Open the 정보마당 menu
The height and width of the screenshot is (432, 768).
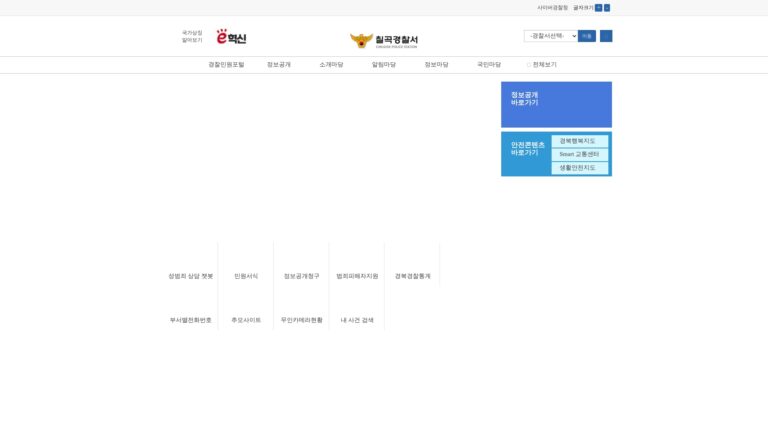436,65
